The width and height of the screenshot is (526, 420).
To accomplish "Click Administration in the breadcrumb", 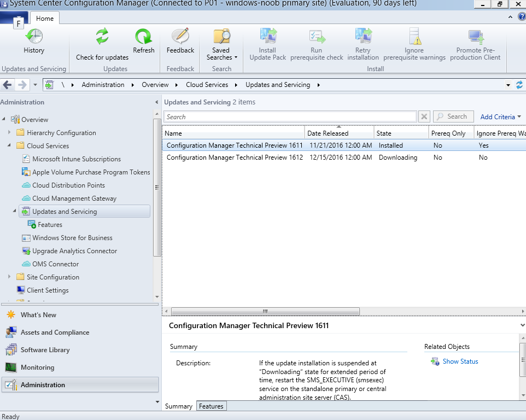I will pyautogui.click(x=103, y=85).
